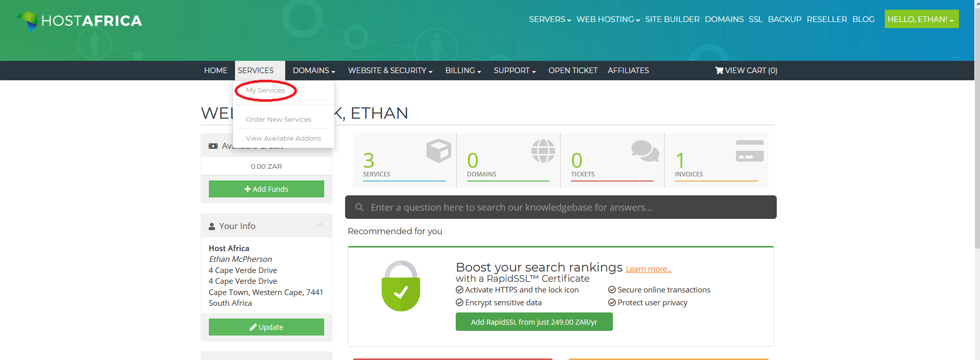Click the Your Info user icon
The width and height of the screenshot is (980, 360).
[211, 226]
